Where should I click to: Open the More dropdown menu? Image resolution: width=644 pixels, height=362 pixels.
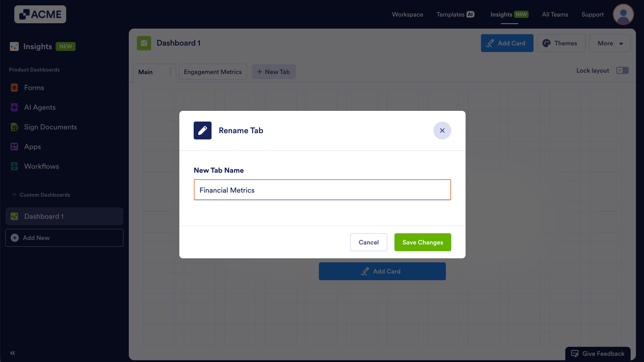(x=610, y=43)
